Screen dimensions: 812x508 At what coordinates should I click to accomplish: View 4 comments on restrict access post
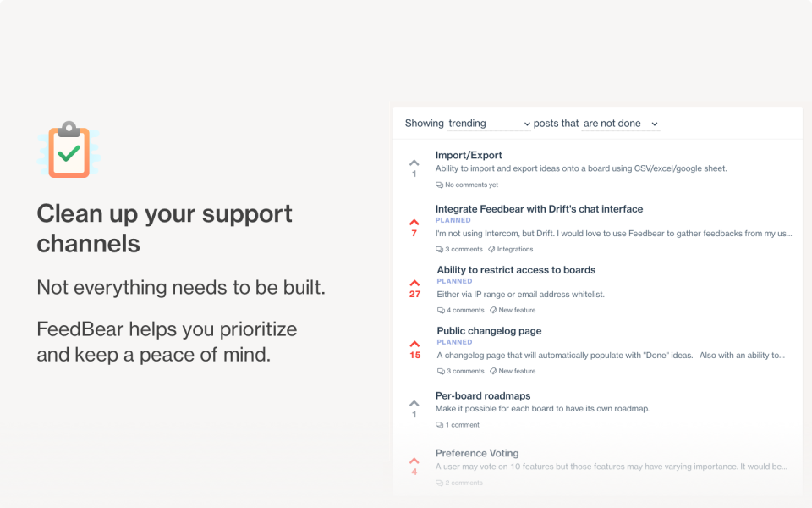click(460, 311)
